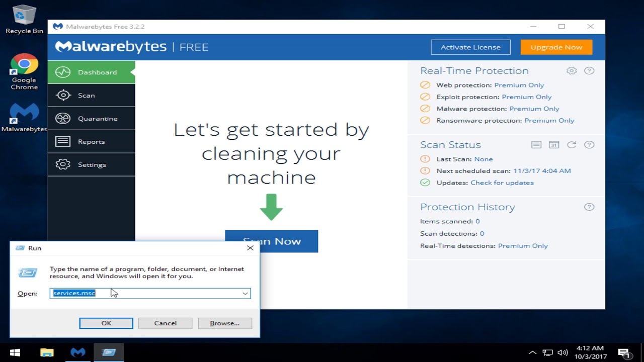
Task: Select Malwarebytes desktop shortcut
Action: [x=24, y=118]
